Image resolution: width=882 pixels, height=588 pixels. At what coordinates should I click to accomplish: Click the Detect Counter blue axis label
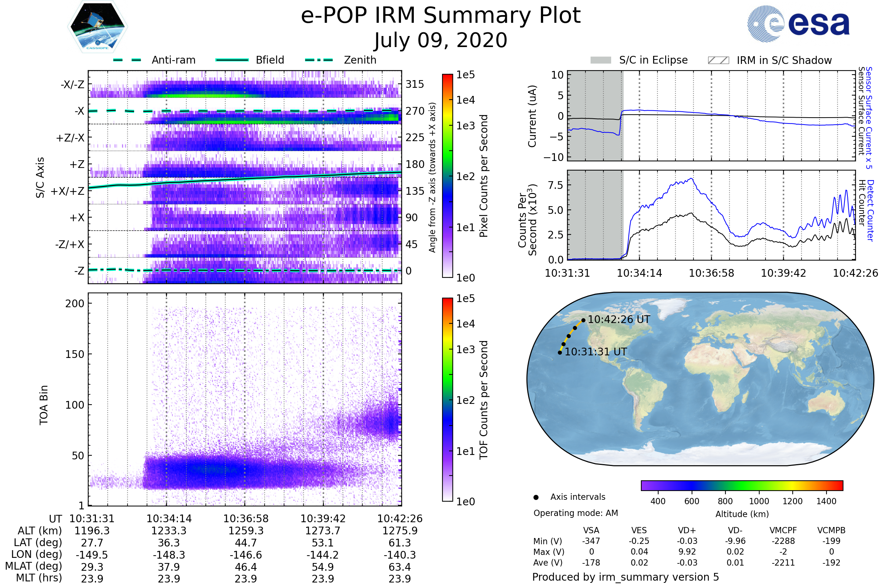pyautogui.click(x=870, y=211)
